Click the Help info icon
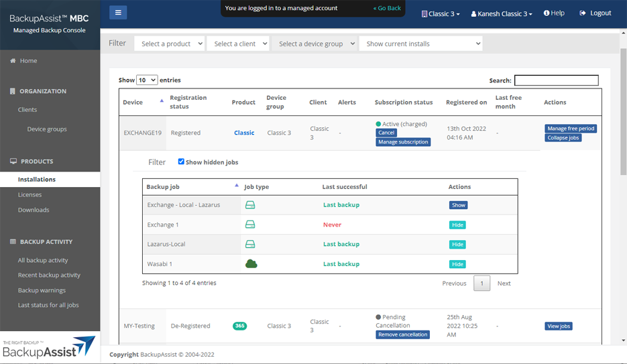627x364 pixels. [x=547, y=13]
